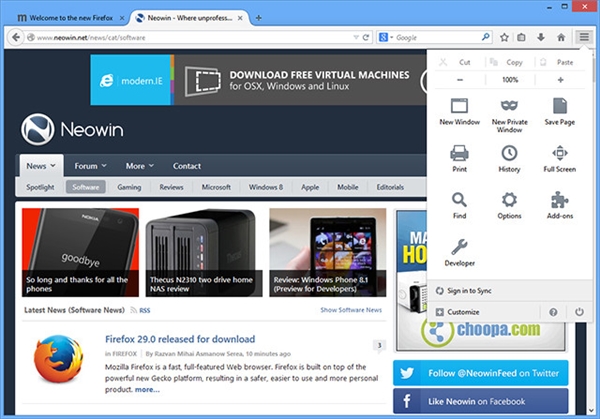The width and height of the screenshot is (600, 419).
Task: Open History from menu panel
Action: [x=509, y=158]
